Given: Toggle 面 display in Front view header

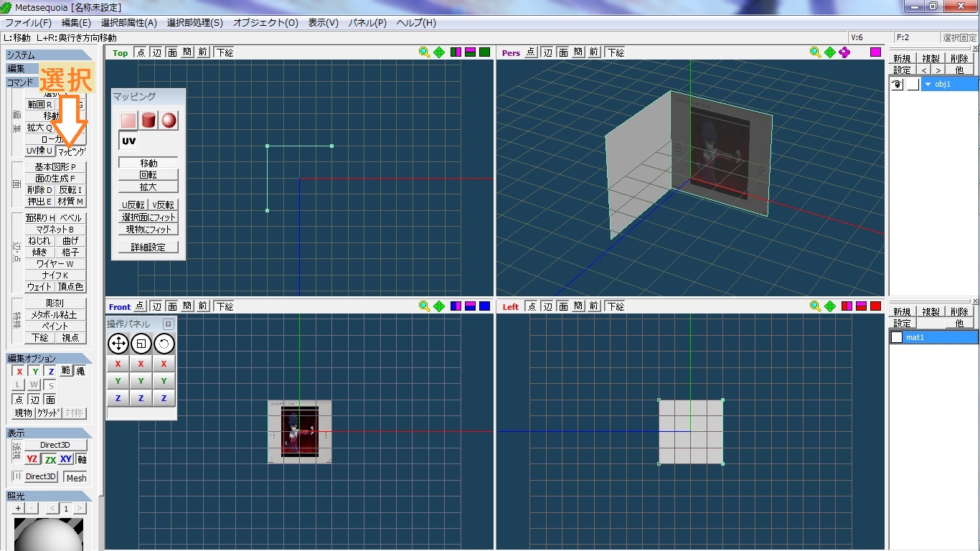Looking at the screenshot, I should (x=172, y=306).
